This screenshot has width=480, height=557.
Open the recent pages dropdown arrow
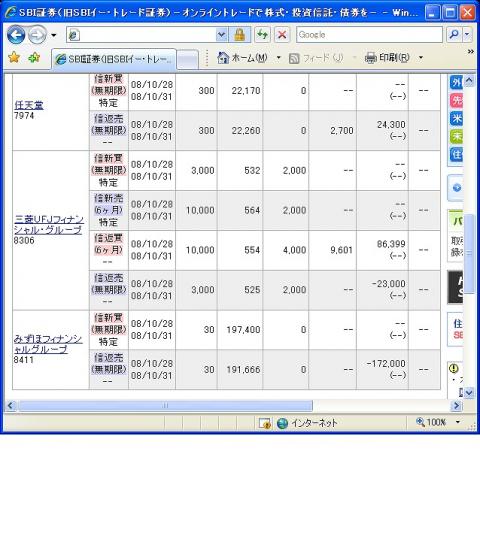54,35
